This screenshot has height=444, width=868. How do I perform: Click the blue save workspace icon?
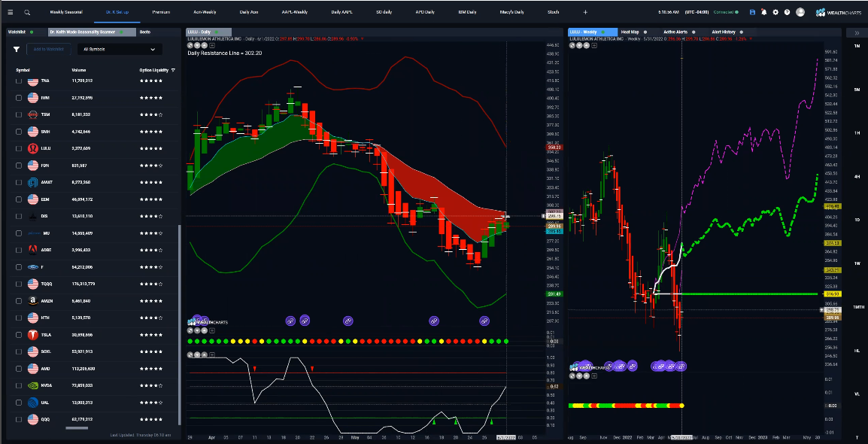point(752,11)
